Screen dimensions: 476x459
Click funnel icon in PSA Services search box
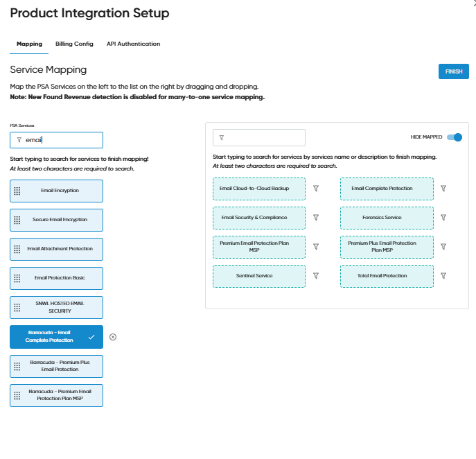click(x=19, y=140)
